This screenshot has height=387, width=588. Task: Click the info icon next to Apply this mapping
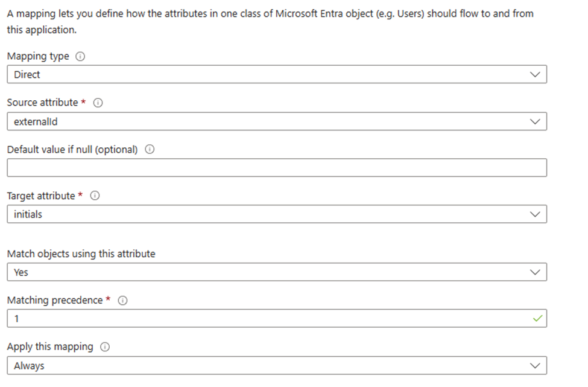pyautogui.click(x=105, y=347)
